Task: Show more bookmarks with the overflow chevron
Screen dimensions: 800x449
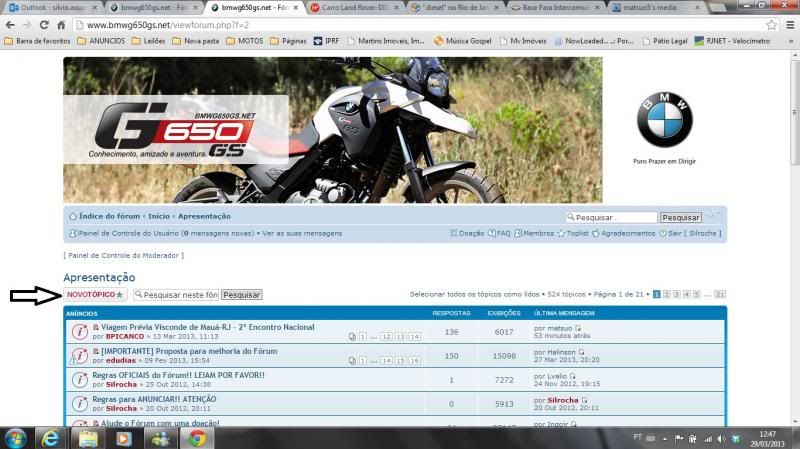Action: click(x=791, y=41)
